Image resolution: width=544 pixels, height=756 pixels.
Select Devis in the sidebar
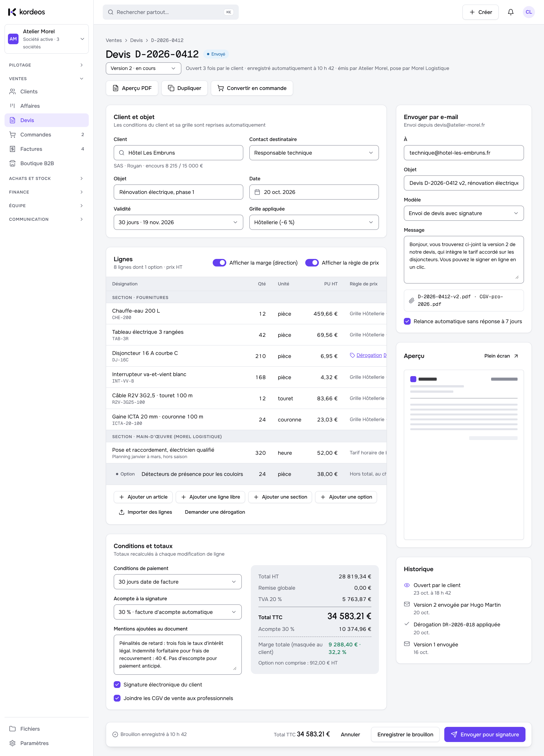click(47, 120)
